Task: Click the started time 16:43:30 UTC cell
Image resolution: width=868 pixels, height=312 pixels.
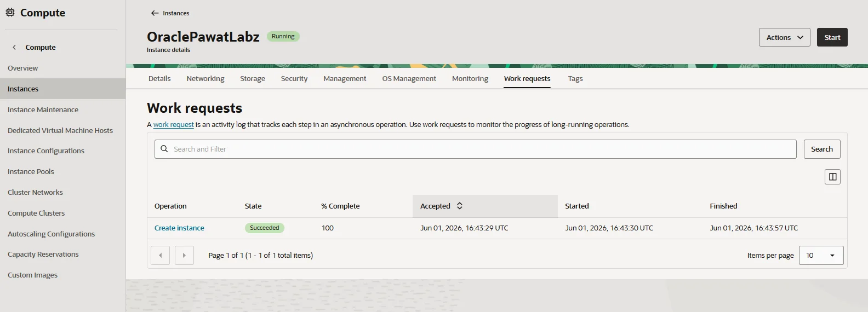Action: coord(609,228)
